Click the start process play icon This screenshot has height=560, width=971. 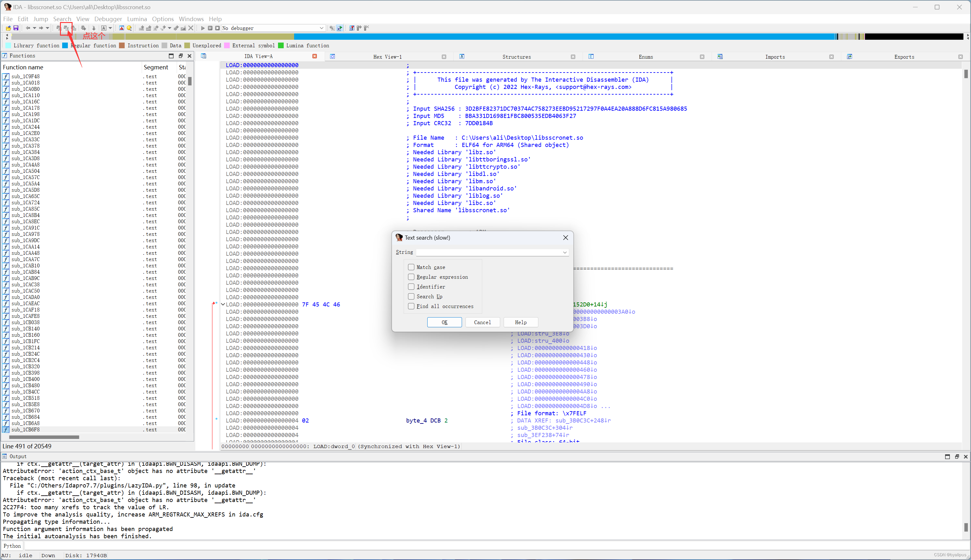click(203, 28)
